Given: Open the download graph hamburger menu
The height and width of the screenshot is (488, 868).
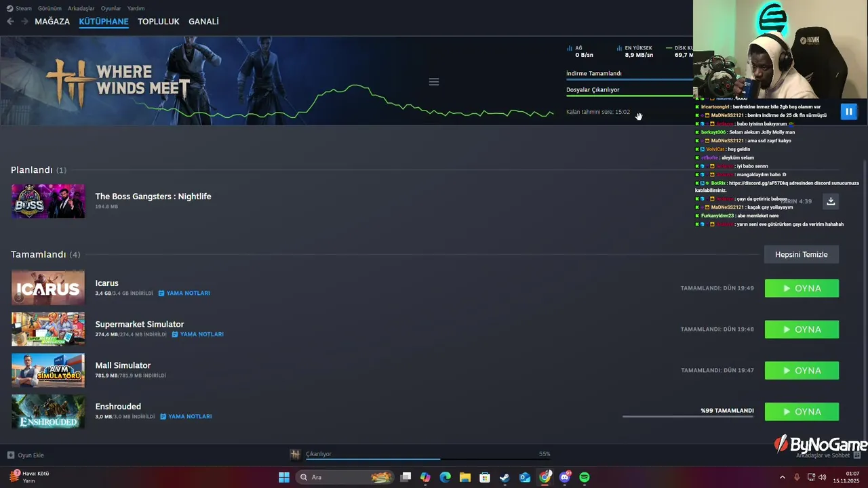Looking at the screenshot, I should click(x=434, y=82).
